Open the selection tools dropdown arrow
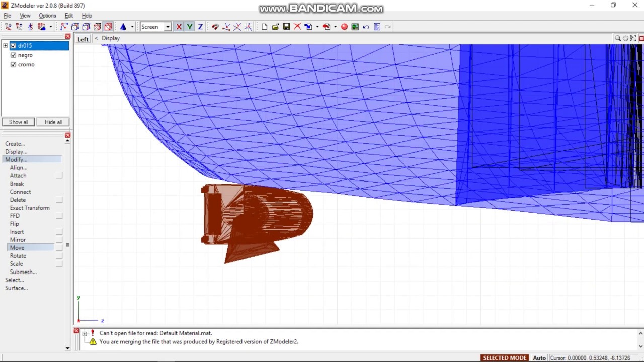The image size is (644, 362). [x=50, y=27]
